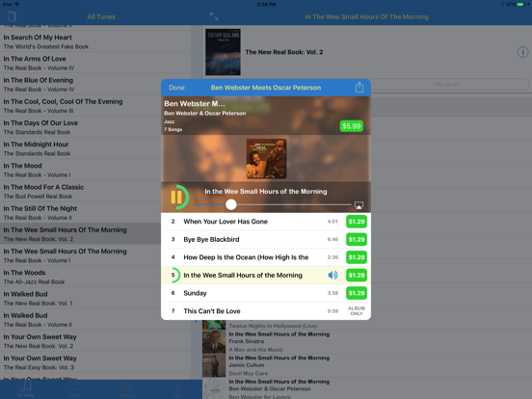Viewport: 532px width, 399px height.
Task: Select In Walked Bud from Real Book Volume II
Action: pos(95,320)
